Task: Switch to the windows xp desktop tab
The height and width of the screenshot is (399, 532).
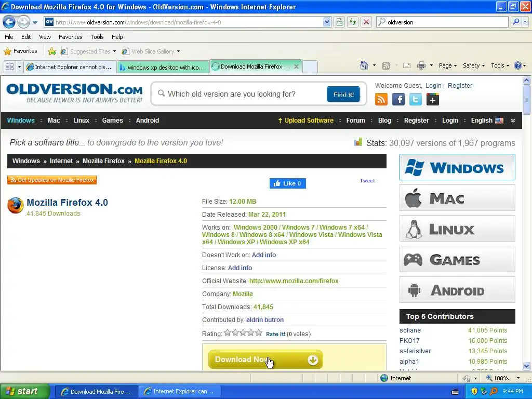Action: pyautogui.click(x=164, y=67)
